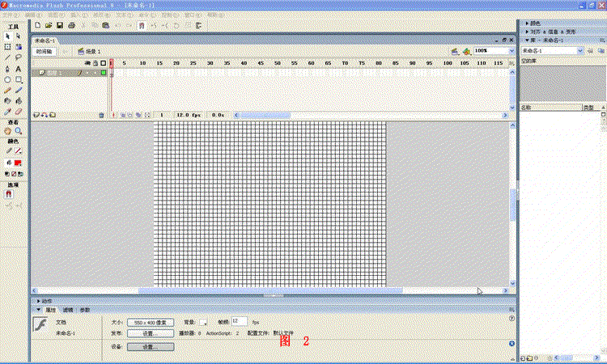The width and height of the screenshot is (607, 364).
Task: Click the Print toolbar icon
Action: 71,26
